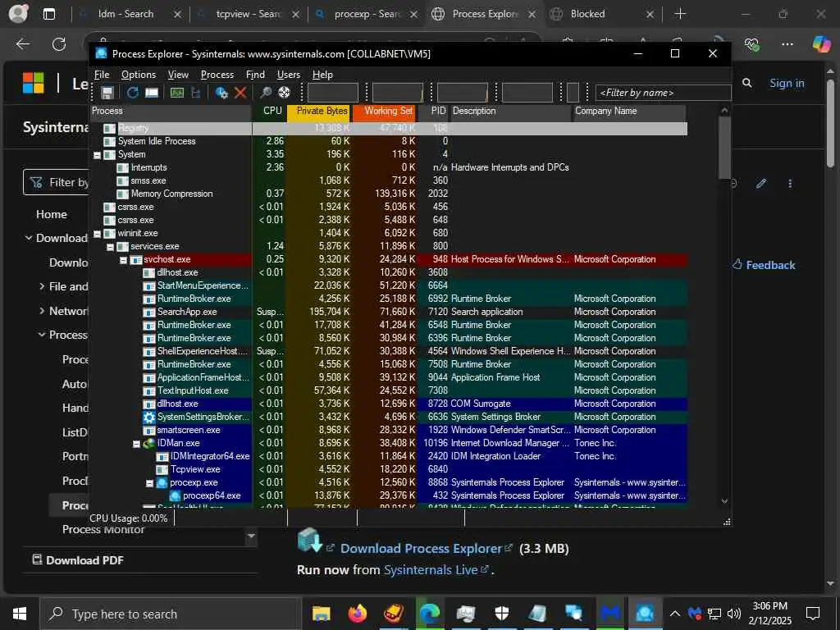Open the Windows Start menu
The height and width of the screenshot is (630, 840).
[x=20, y=614]
